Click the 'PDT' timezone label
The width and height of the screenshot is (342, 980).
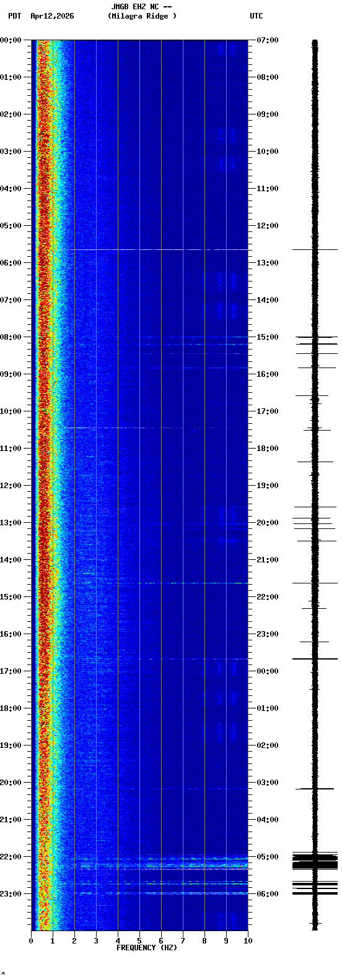(15, 16)
